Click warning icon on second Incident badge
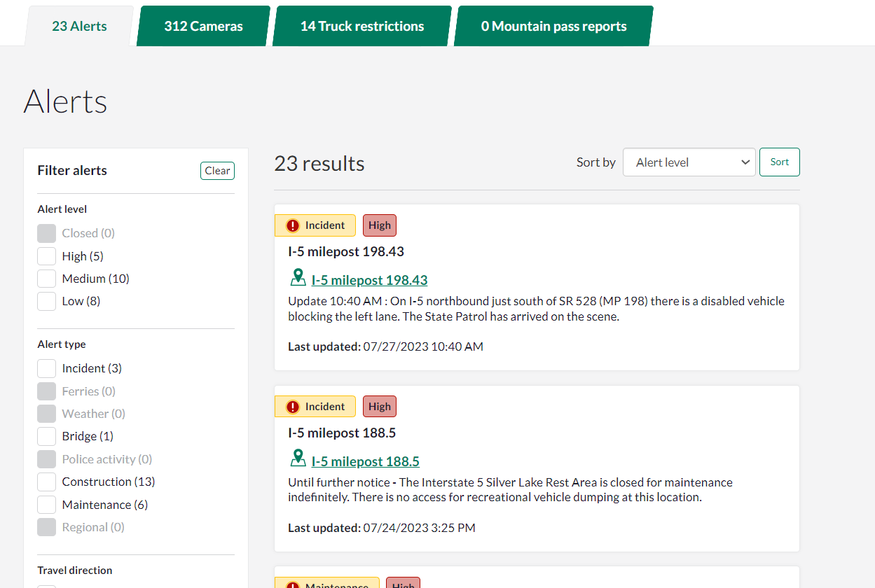Viewport: 875px width, 588px height. [x=293, y=407]
